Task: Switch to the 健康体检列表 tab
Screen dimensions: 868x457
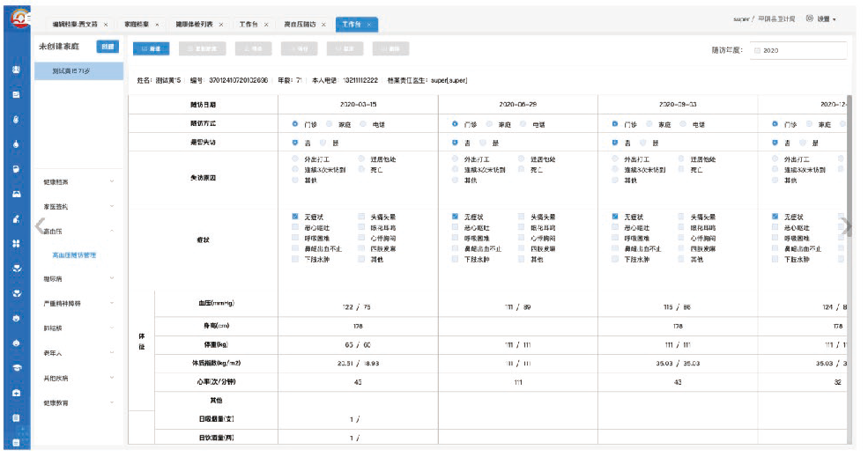Action: pyautogui.click(x=193, y=25)
